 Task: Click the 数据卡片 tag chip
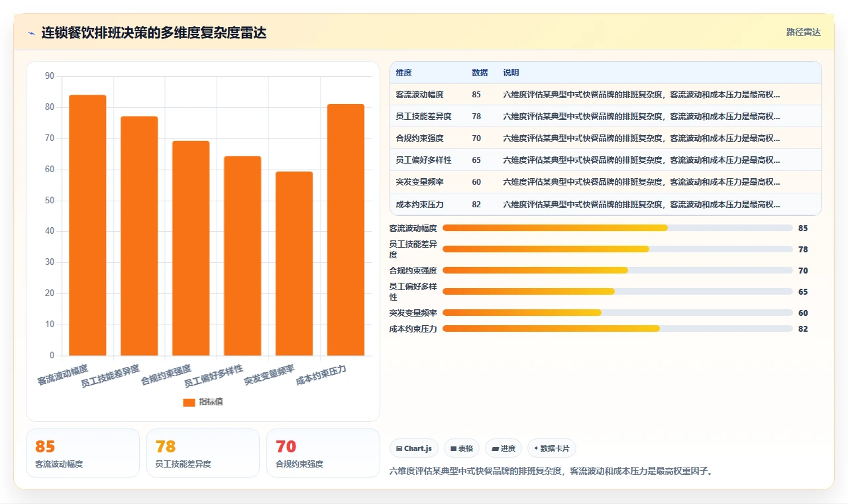click(x=552, y=448)
